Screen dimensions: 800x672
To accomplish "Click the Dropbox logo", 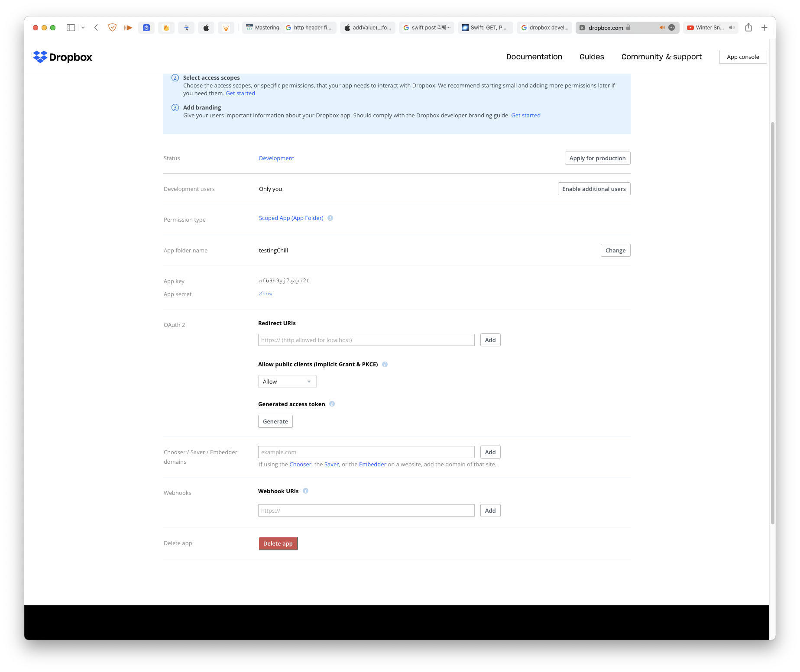I will pyautogui.click(x=63, y=57).
